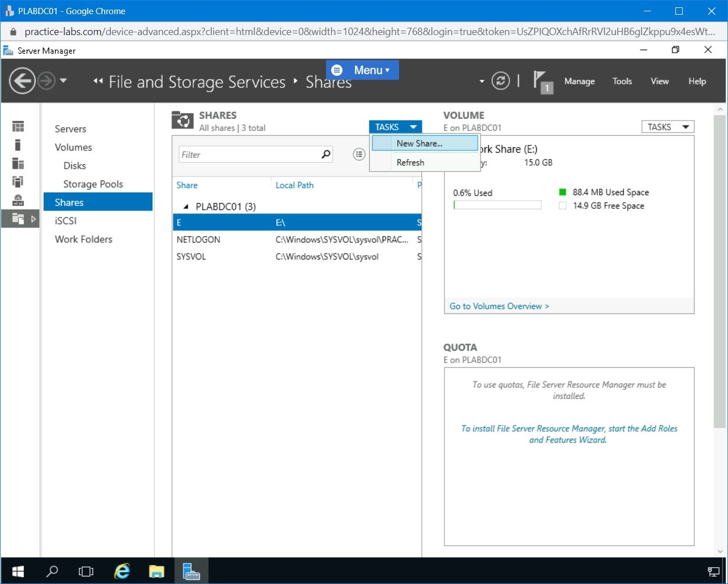Click the 0.6% Used volume usage bar

click(497, 205)
